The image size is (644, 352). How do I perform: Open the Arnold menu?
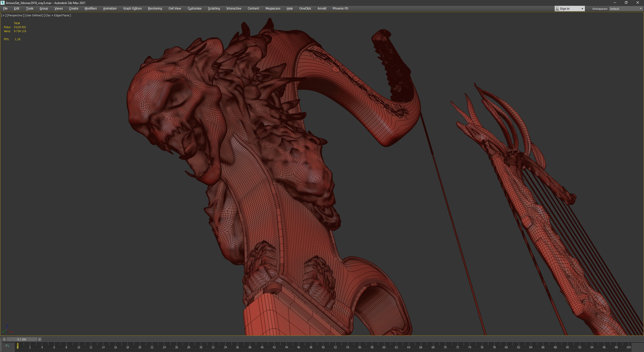click(321, 9)
